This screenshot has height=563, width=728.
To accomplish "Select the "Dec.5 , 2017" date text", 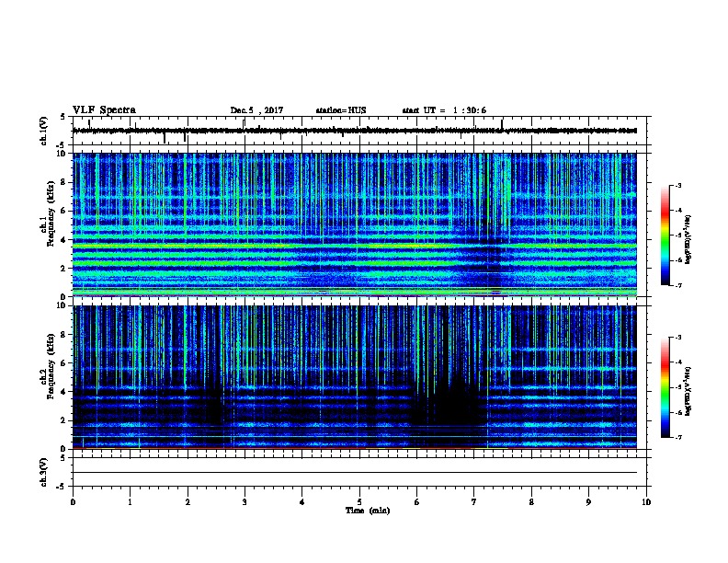I will pyautogui.click(x=256, y=110).
